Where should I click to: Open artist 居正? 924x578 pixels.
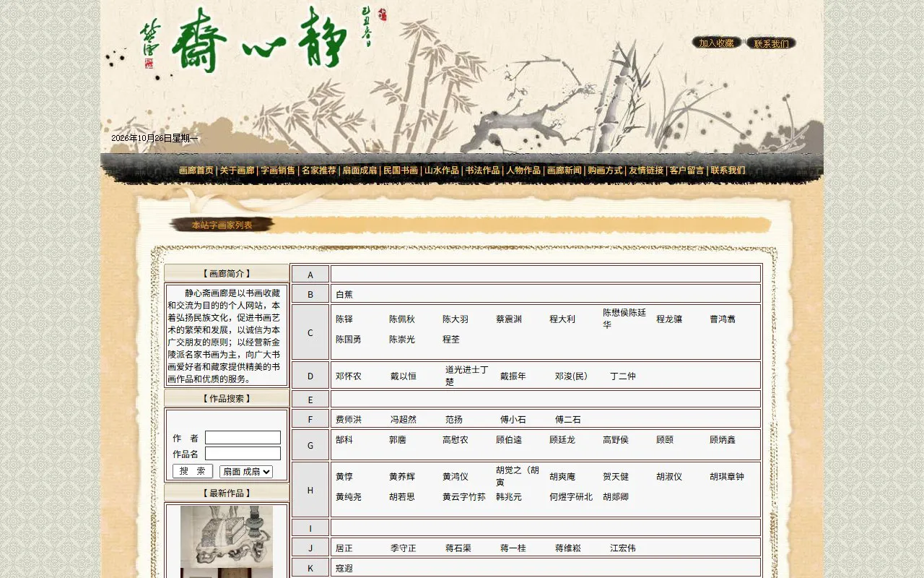(x=344, y=548)
